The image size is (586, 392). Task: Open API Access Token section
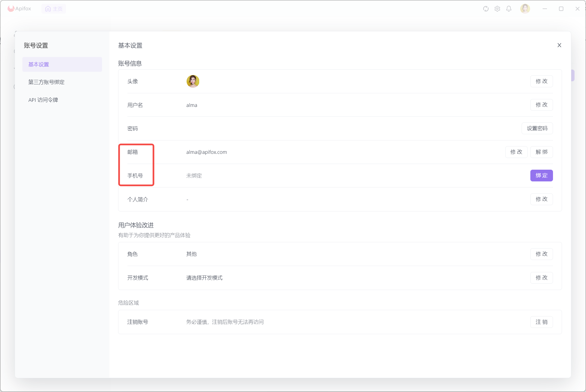(43, 100)
